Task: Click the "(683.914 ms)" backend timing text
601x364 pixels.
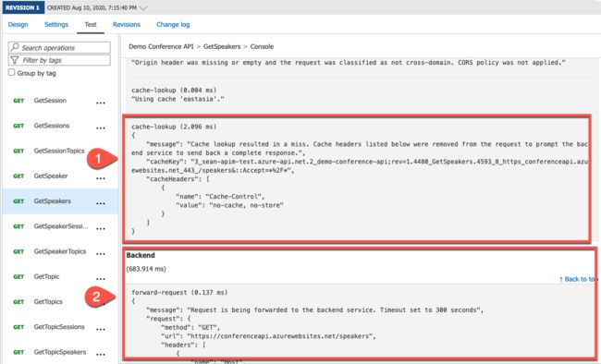Action: (x=146, y=269)
